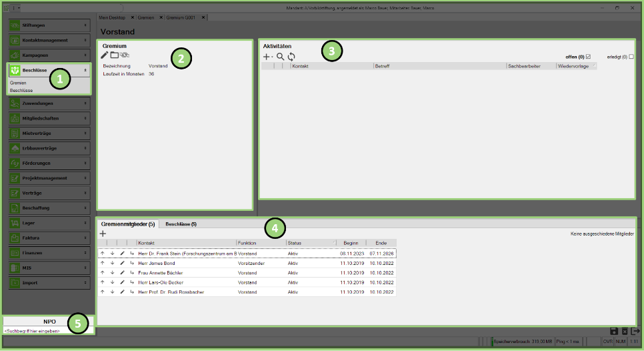Sort activities by the Betreff column header
This screenshot has height=351, width=644.
440,66
